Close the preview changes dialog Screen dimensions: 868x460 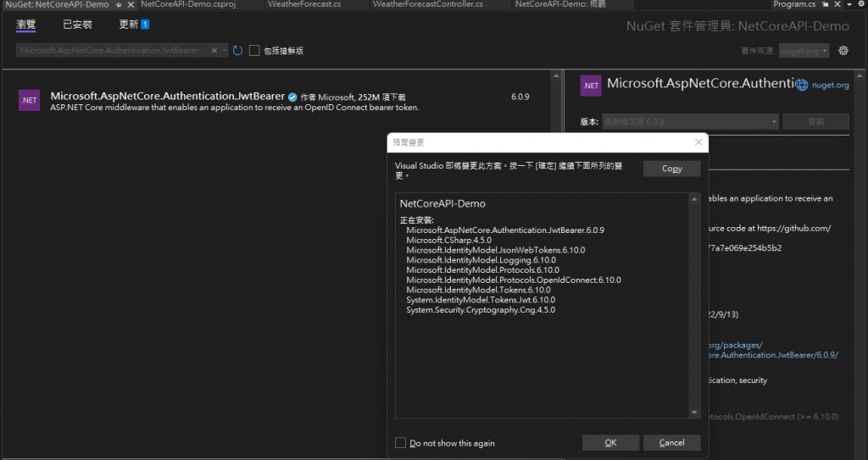point(698,142)
